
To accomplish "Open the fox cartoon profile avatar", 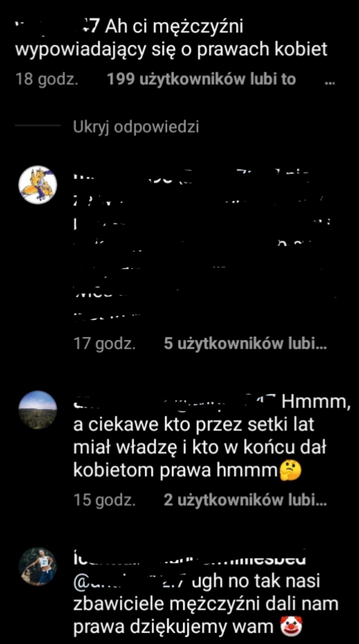I will tap(38, 185).
